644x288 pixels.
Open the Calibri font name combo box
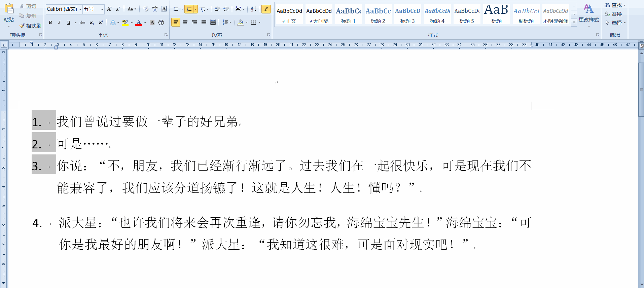click(x=64, y=9)
